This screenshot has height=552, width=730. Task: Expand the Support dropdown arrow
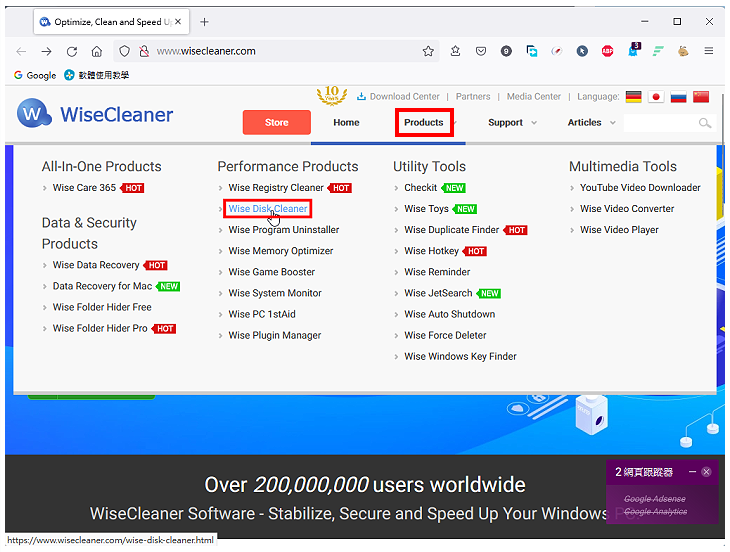534,123
